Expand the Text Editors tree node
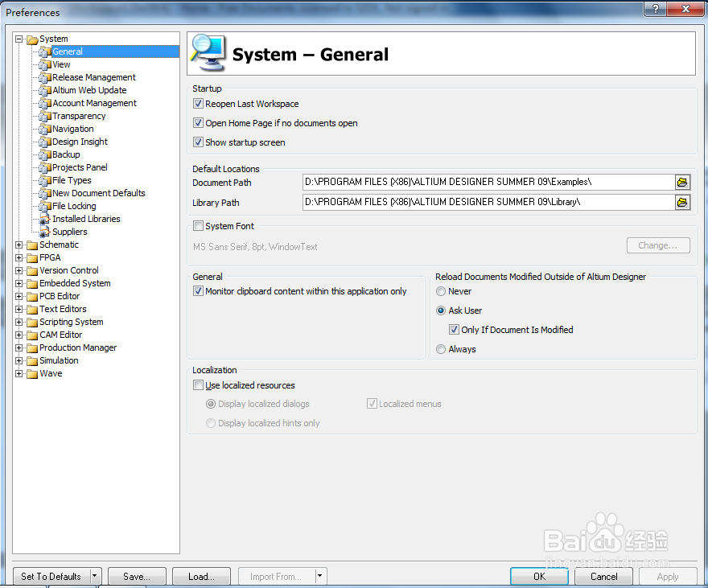Viewport: 708px width, 588px height. pyautogui.click(x=19, y=309)
